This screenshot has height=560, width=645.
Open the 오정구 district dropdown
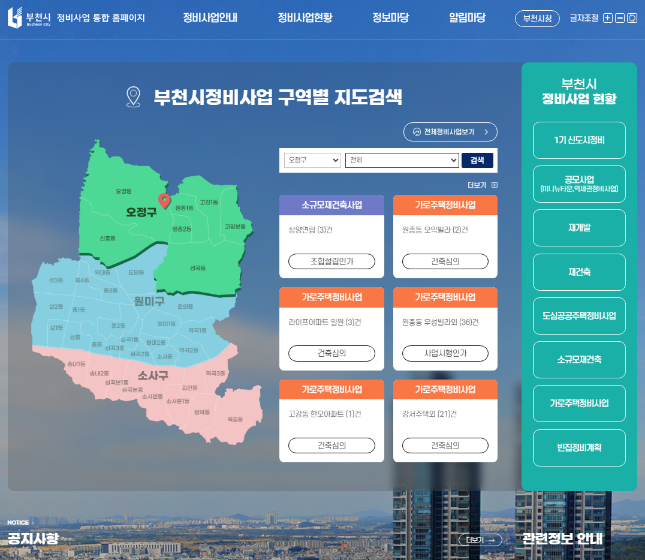click(x=311, y=160)
